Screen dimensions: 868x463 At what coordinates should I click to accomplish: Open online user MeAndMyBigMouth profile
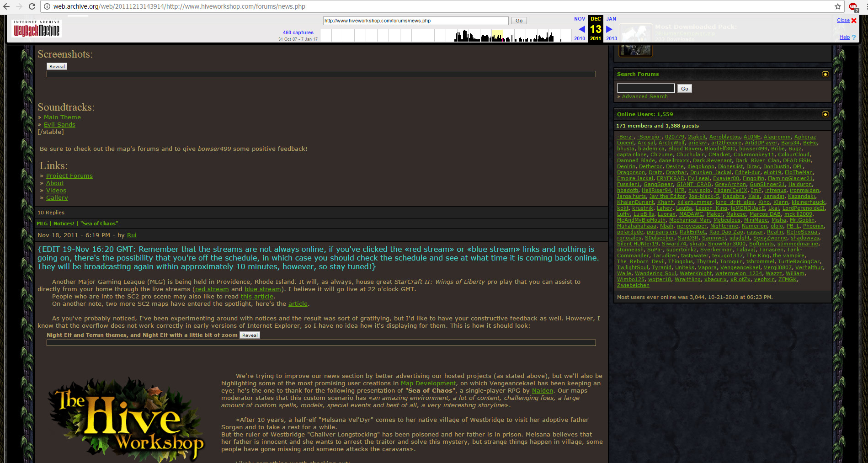coord(641,220)
